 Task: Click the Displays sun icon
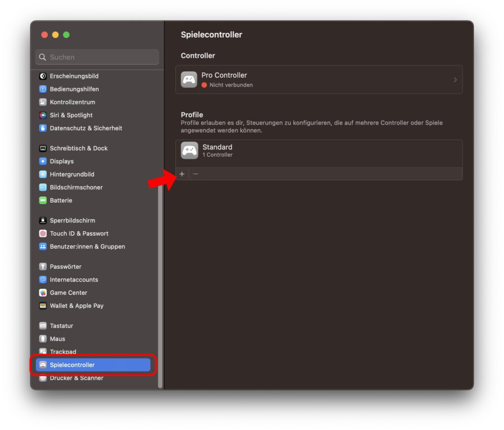point(43,161)
